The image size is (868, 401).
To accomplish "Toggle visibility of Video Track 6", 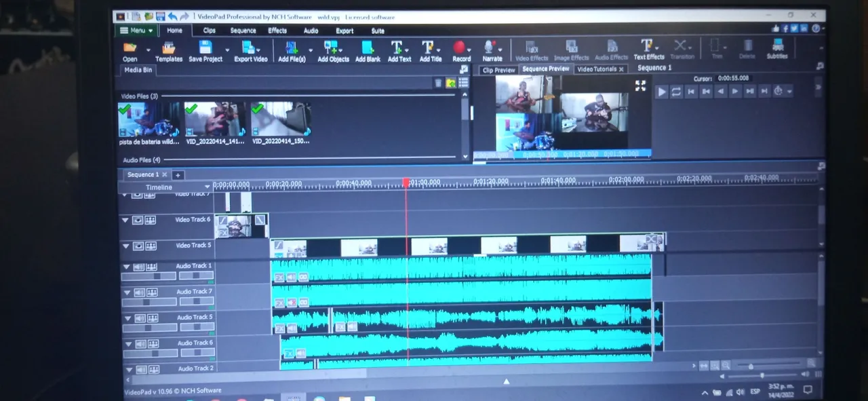I will (138, 220).
